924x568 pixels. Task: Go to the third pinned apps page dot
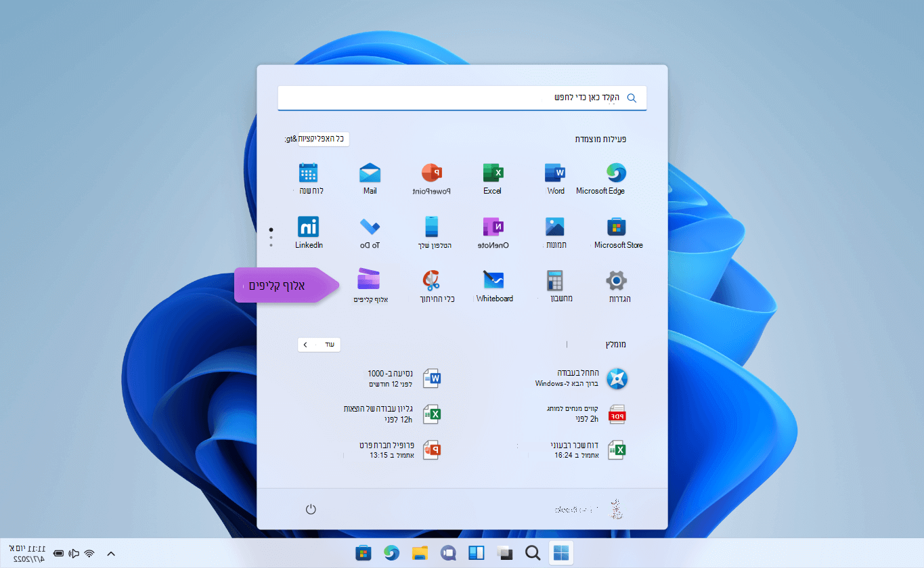271,245
